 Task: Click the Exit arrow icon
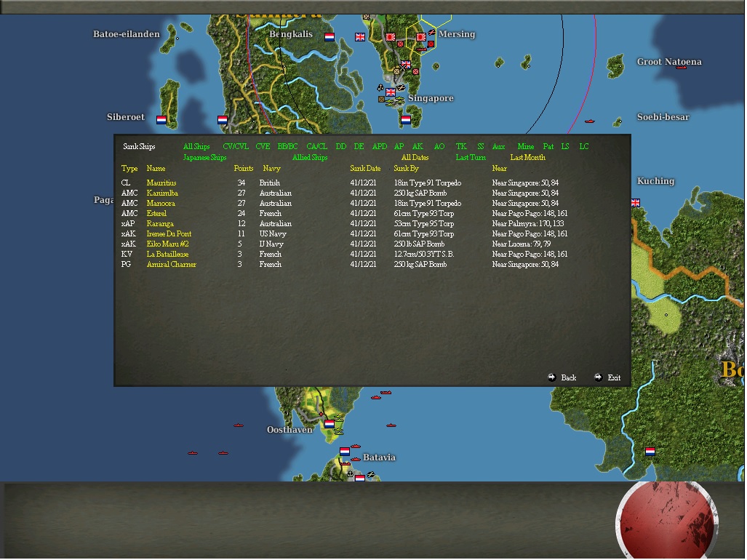[x=599, y=378]
